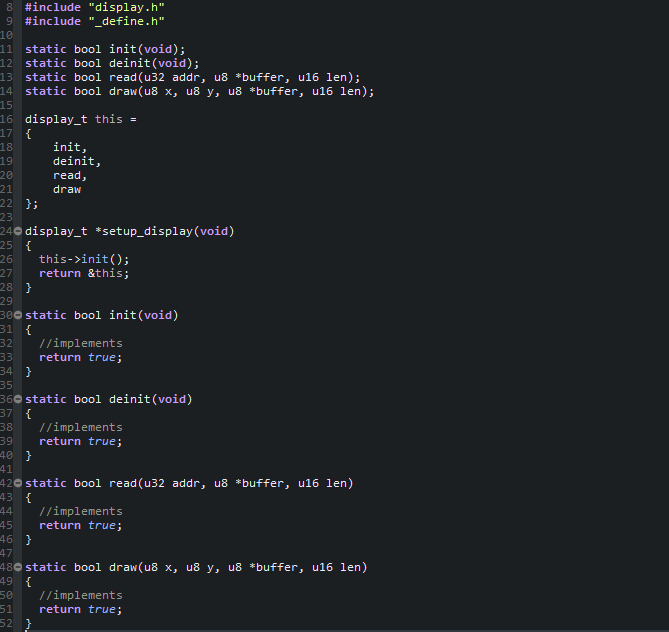
Task: Click 'static bool init(void);' prototype on line 11
Action: [105, 50]
